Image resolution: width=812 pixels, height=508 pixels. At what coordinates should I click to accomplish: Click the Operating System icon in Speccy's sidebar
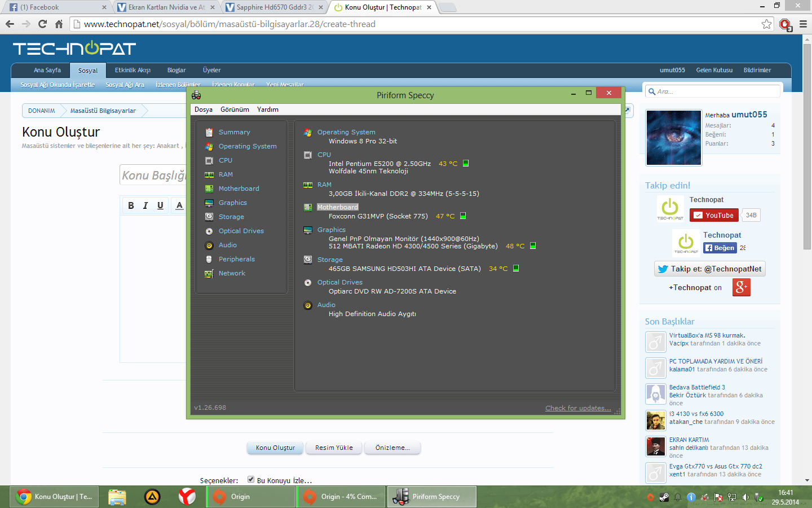click(209, 146)
